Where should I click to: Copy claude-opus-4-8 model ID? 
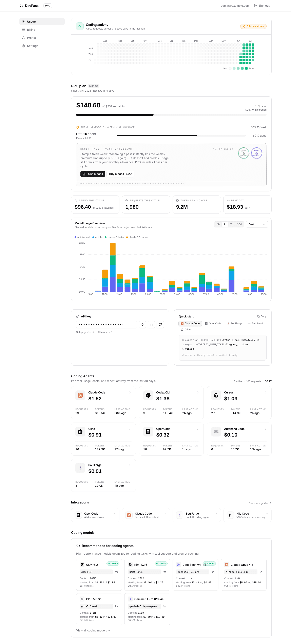(x=261, y=572)
